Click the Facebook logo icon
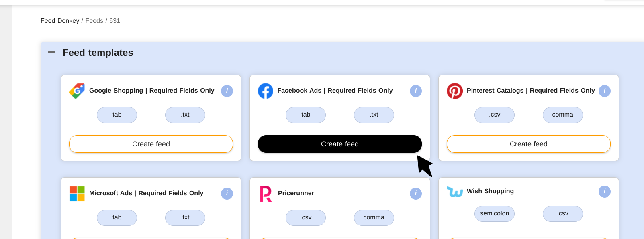644x239 pixels. click(x=266, y=91)
